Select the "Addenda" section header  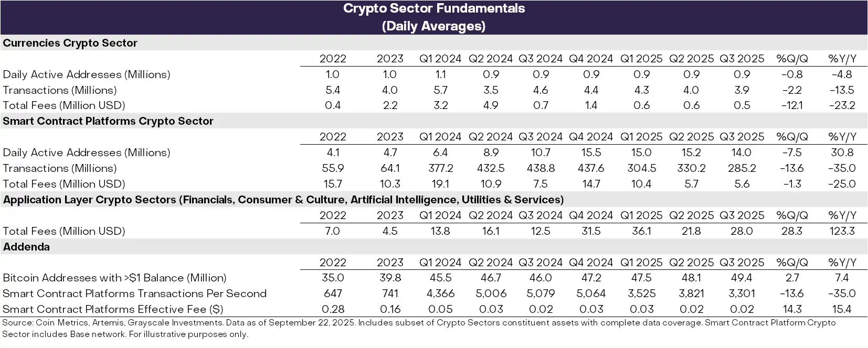[x=26, y=247]
